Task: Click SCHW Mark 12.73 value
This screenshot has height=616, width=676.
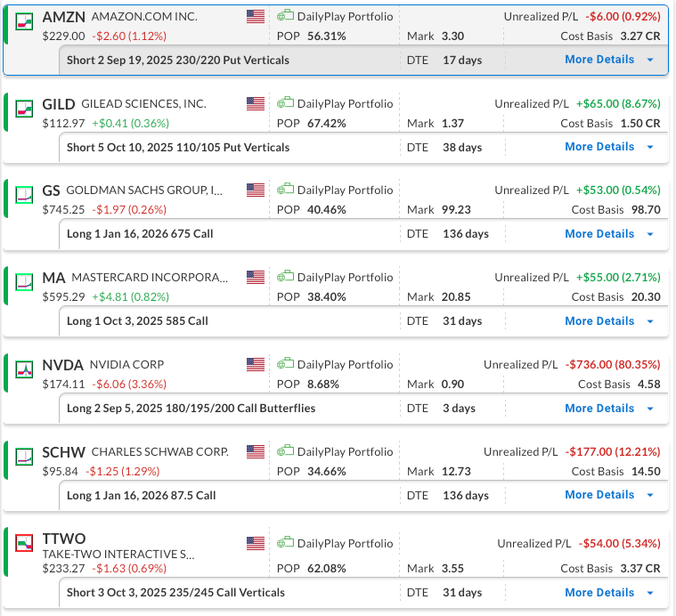Action: tap(456, 472)
